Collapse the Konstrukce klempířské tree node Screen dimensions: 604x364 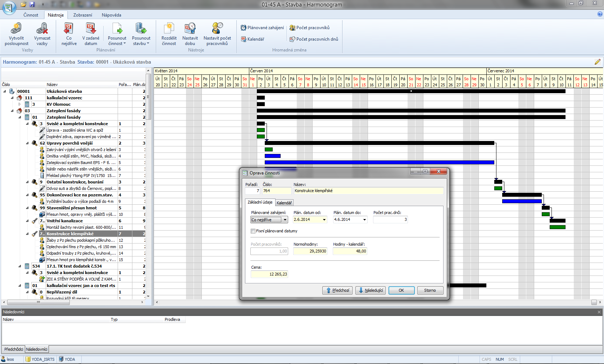[x=27, y=234]
